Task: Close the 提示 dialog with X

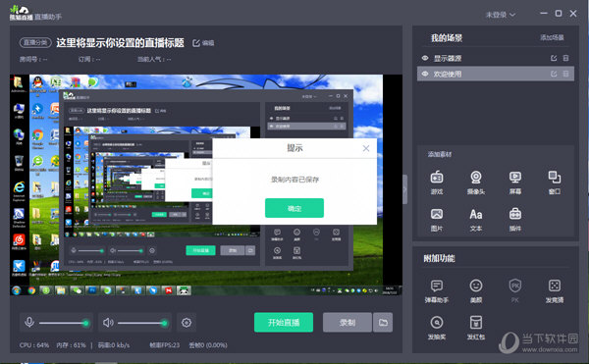Action: (366, 148)
